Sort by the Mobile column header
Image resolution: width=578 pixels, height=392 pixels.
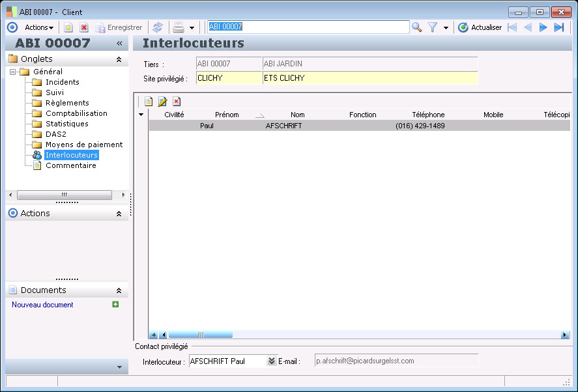tap(493, 115)
